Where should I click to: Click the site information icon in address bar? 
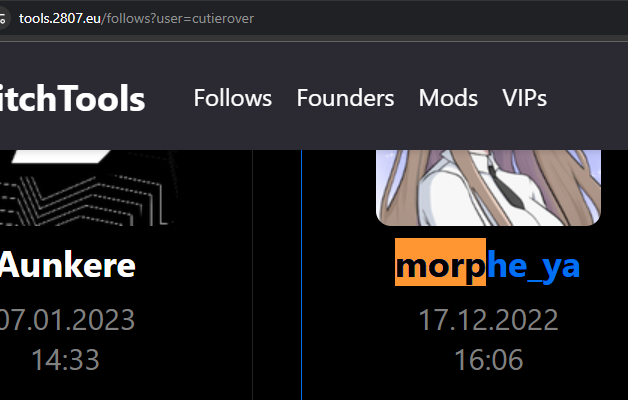coord(2,18)
